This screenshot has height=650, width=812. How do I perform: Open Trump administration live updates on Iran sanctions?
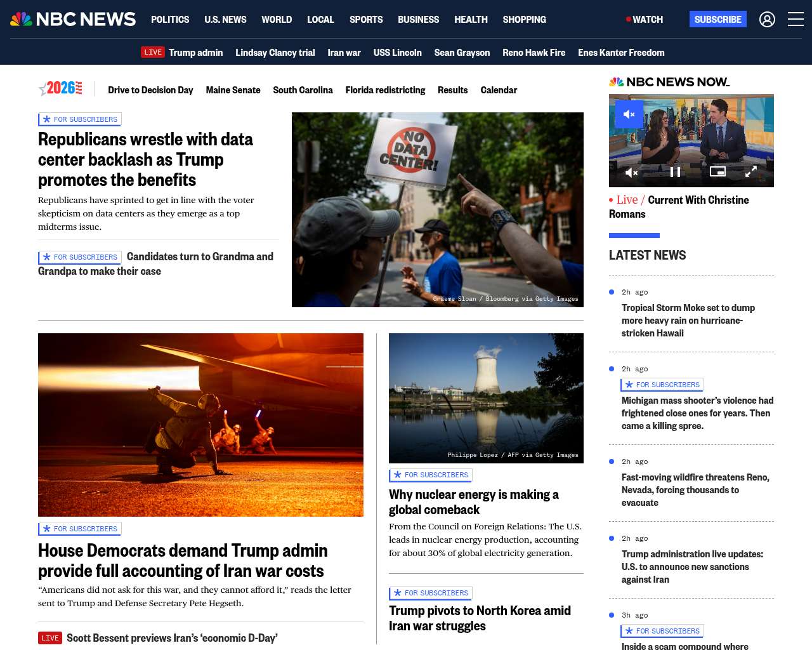click(x=692, y=567)
